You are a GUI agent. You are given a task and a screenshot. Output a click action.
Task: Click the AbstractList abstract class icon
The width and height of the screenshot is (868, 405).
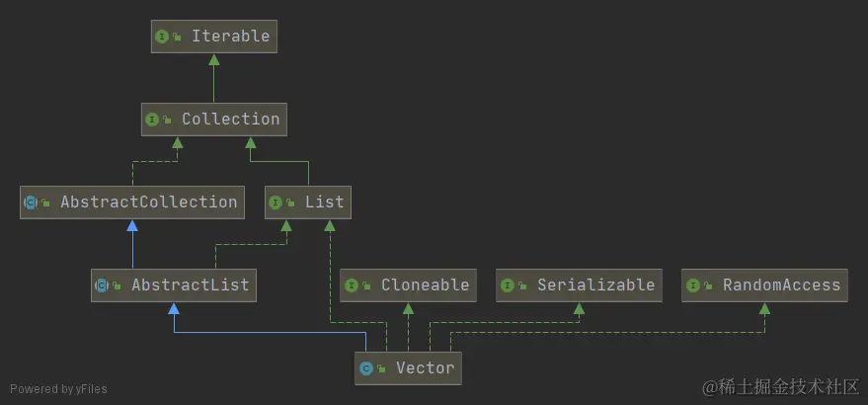101,285
